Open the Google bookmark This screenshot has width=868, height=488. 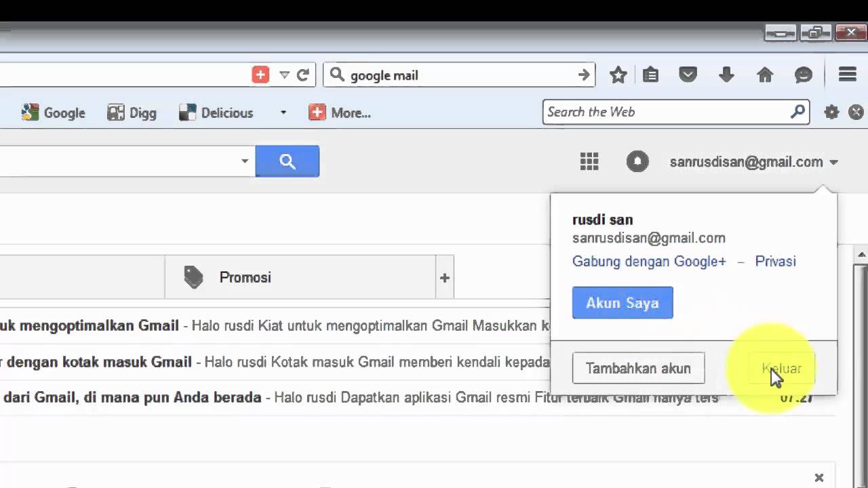pyautogui.click(x=54, y=113)
